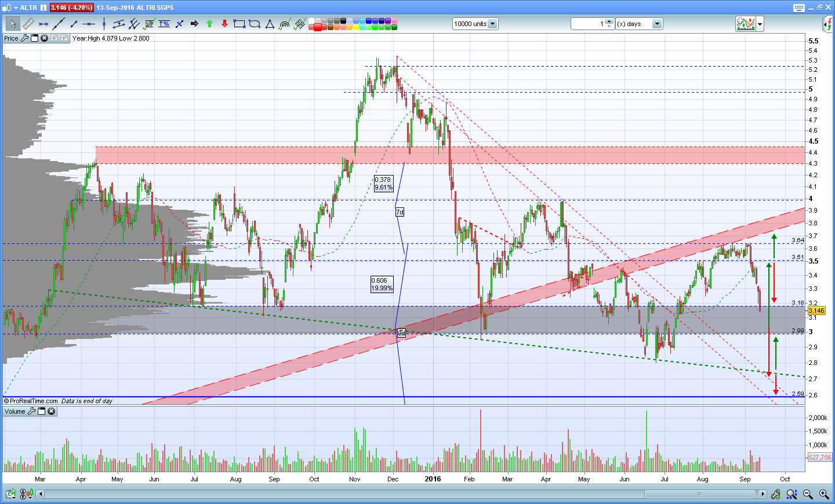
Task: Choose the Fibonacci fan lines tool
Action: tap(300, 24)
